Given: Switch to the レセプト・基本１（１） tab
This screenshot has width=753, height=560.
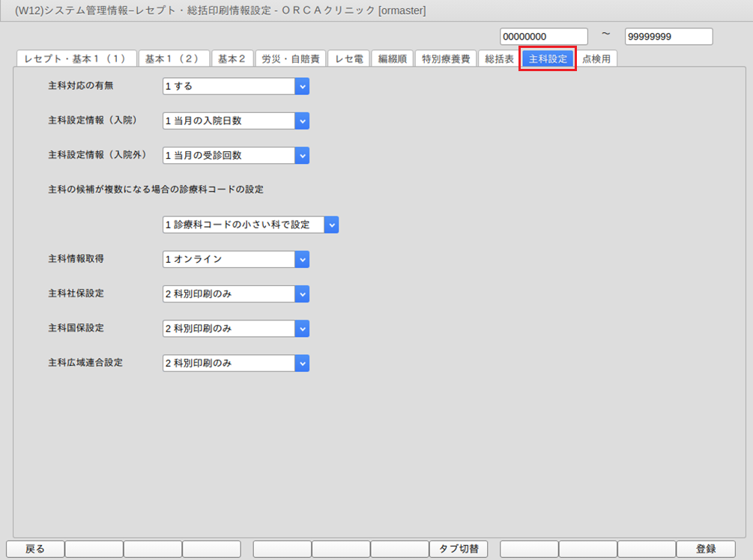Looking at the screenshot, I should 76,59.
